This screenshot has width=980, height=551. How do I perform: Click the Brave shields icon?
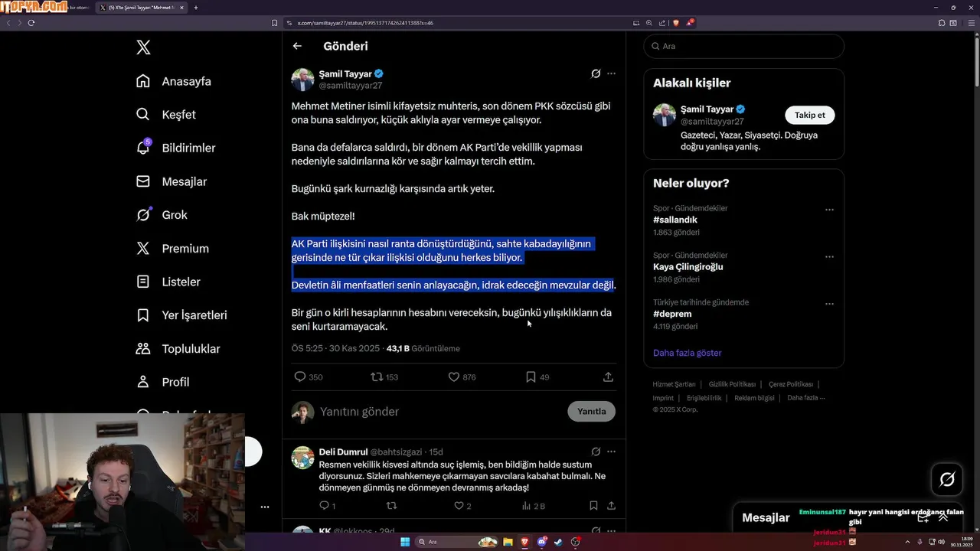tap(676, 23)
